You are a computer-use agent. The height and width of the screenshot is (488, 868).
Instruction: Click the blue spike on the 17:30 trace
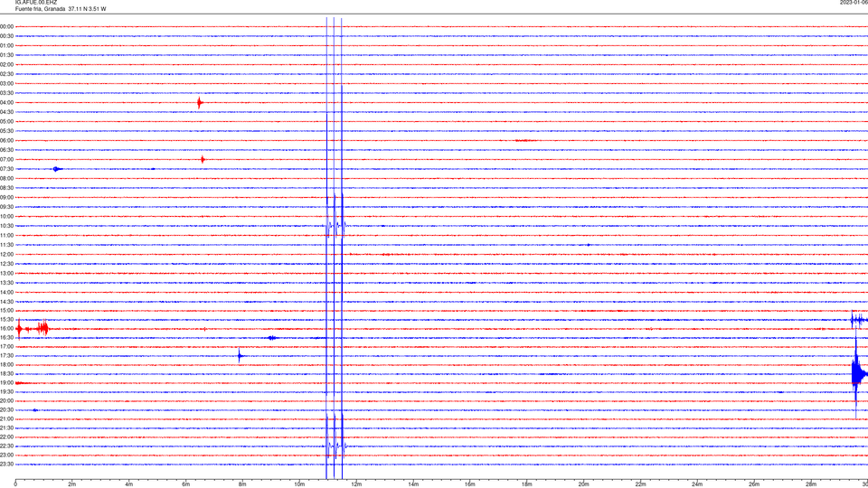pos(239,356)
